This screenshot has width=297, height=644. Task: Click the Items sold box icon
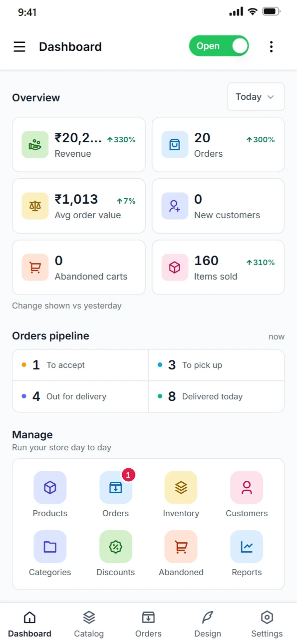tap(175, 268)
